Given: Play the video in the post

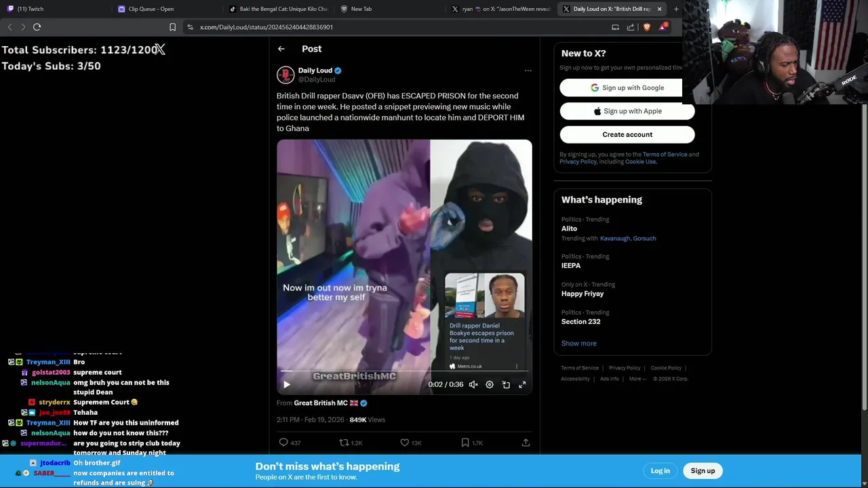Looking at the screenshot, I should pyautogui.click(x=286, y=384).
